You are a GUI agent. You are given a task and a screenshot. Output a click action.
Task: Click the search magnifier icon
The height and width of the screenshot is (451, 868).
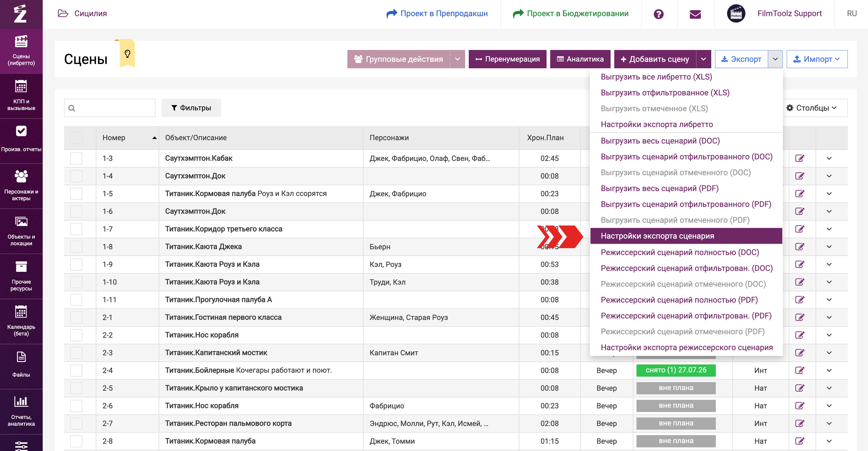coord(71,108)
